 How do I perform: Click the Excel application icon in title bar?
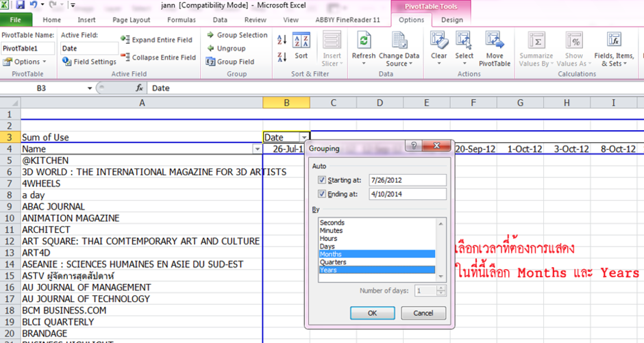(x=4, y=5)
